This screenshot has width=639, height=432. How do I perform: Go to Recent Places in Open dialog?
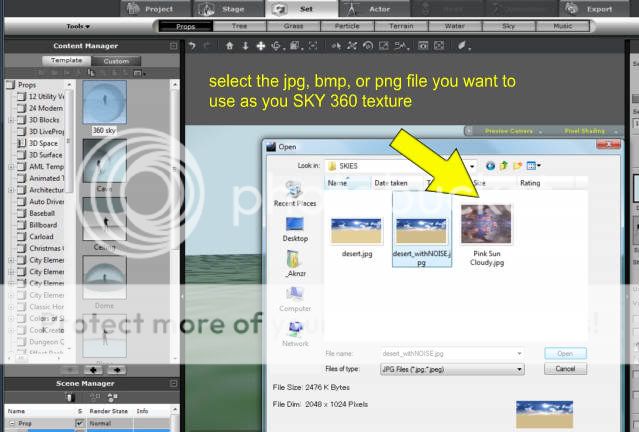coord(295,194)
